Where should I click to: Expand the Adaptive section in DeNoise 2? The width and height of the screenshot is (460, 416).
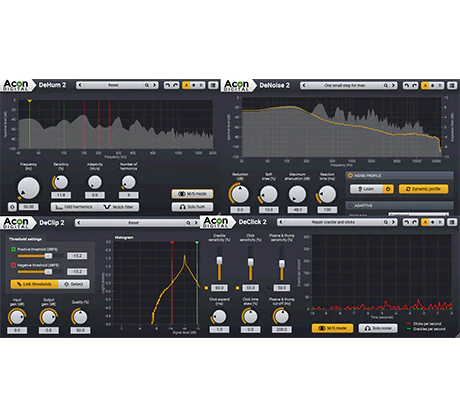tap(350, 206)
